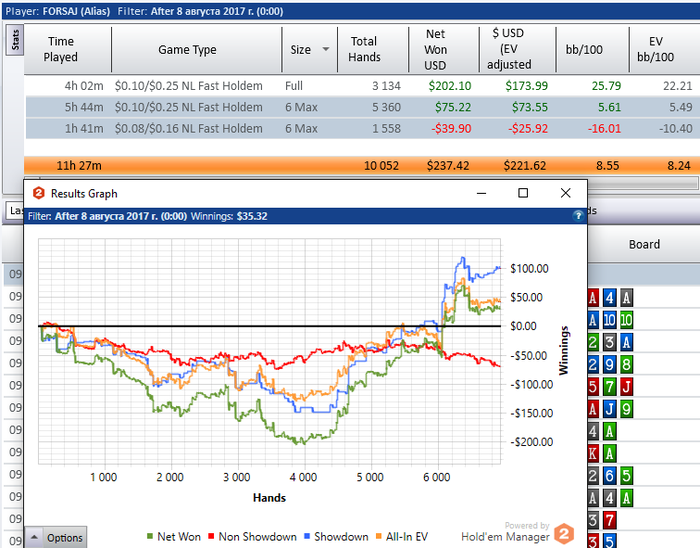Click the Winnings: $35.32 filter text
The height and width of the screenshot is (548, 700).
tap(229, 216)
